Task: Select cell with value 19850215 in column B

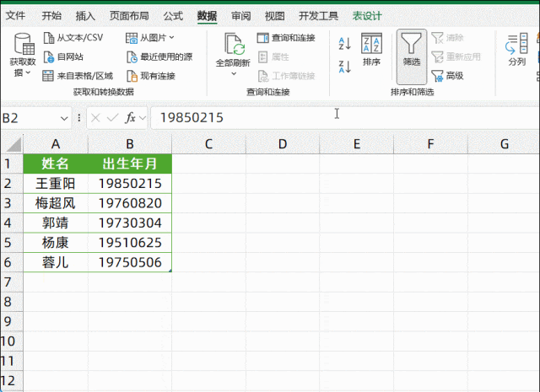Action: 130,184
